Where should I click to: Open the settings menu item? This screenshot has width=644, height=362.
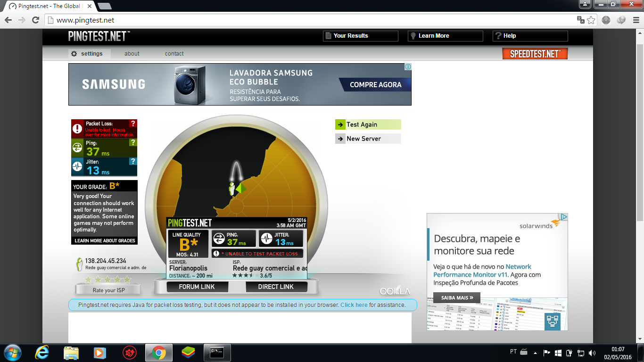click(x=89, y=54)
